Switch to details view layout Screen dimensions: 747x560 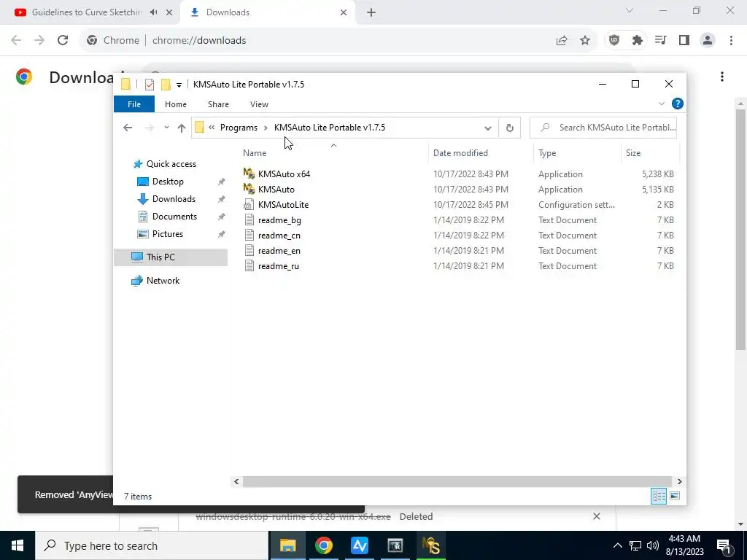[x=659, y=496]
